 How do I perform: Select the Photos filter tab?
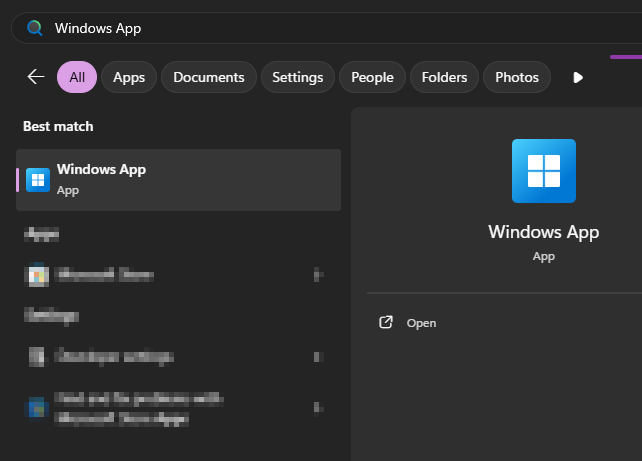click(x=516, y=77)
